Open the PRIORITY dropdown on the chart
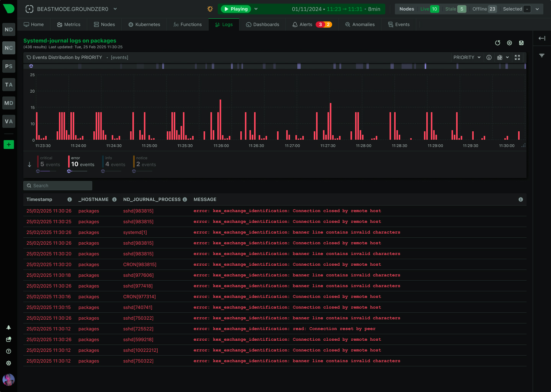This screenshot has height=392, width=551. pos(466,57)
